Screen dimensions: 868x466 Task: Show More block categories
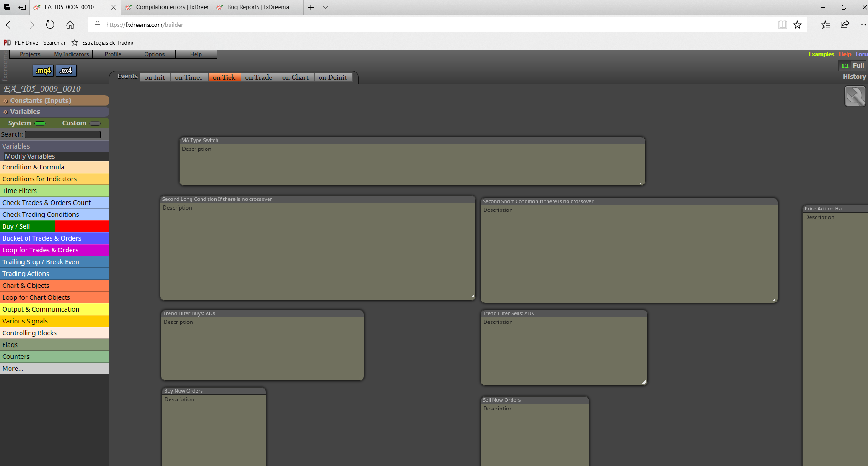point(55,369)
